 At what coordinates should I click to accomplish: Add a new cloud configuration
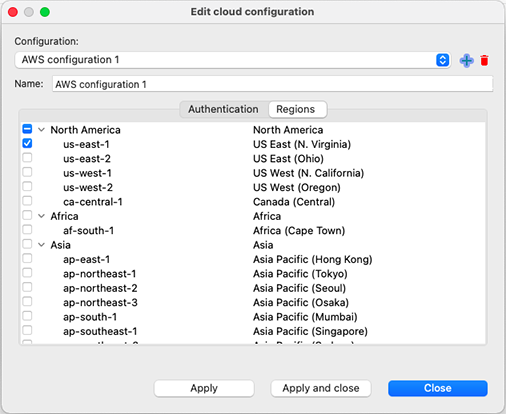click(466, 61)
